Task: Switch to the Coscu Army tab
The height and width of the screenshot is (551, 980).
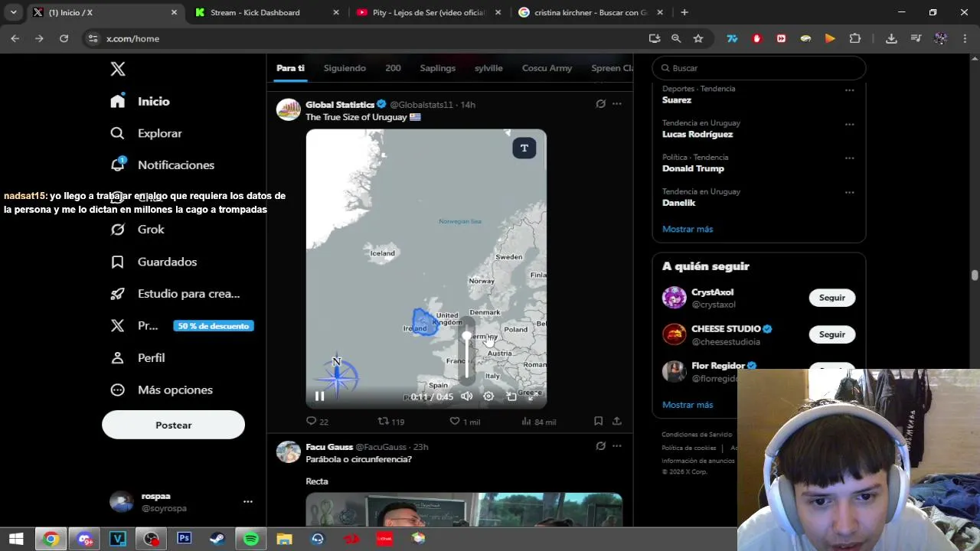Action: click(547, 68)
